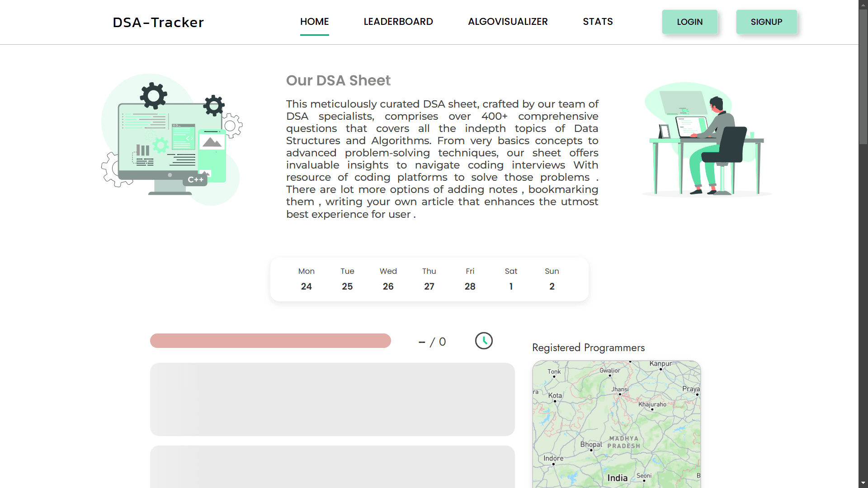
Task: Click the scrollbar down arrow
Action: click(863, 483)
